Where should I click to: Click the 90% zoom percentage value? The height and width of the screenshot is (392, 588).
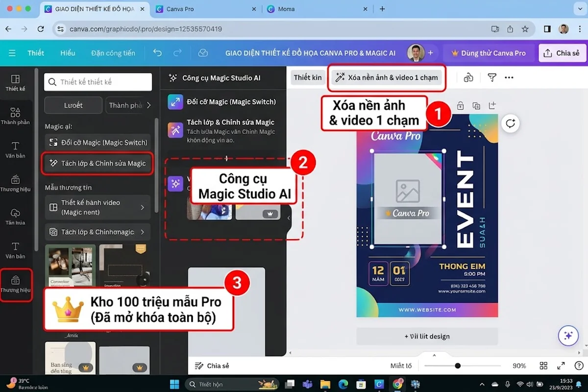pos(519,366)
